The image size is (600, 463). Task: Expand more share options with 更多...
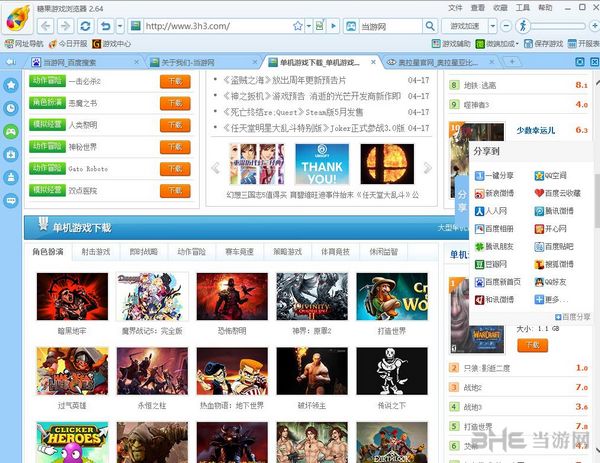click(x=551, y=300)
